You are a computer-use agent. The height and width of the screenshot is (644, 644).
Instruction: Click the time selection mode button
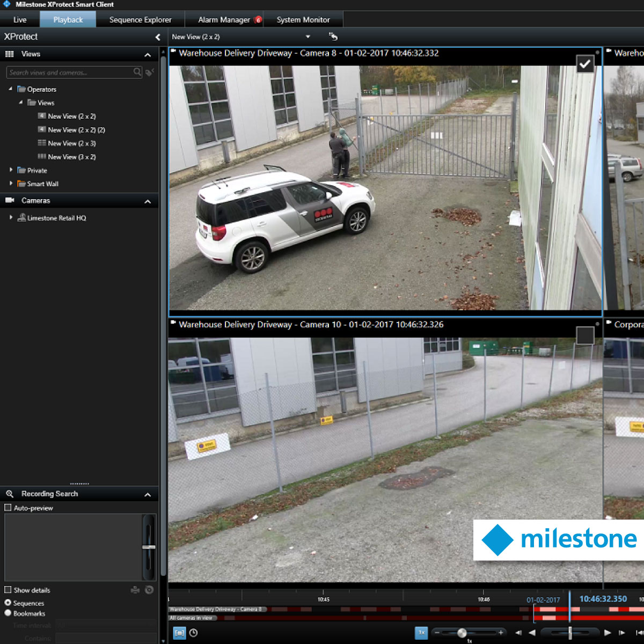click(179, 633)
